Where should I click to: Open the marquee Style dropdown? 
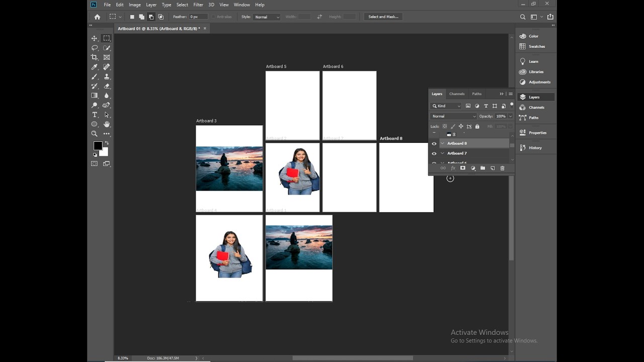coord(267,17)
